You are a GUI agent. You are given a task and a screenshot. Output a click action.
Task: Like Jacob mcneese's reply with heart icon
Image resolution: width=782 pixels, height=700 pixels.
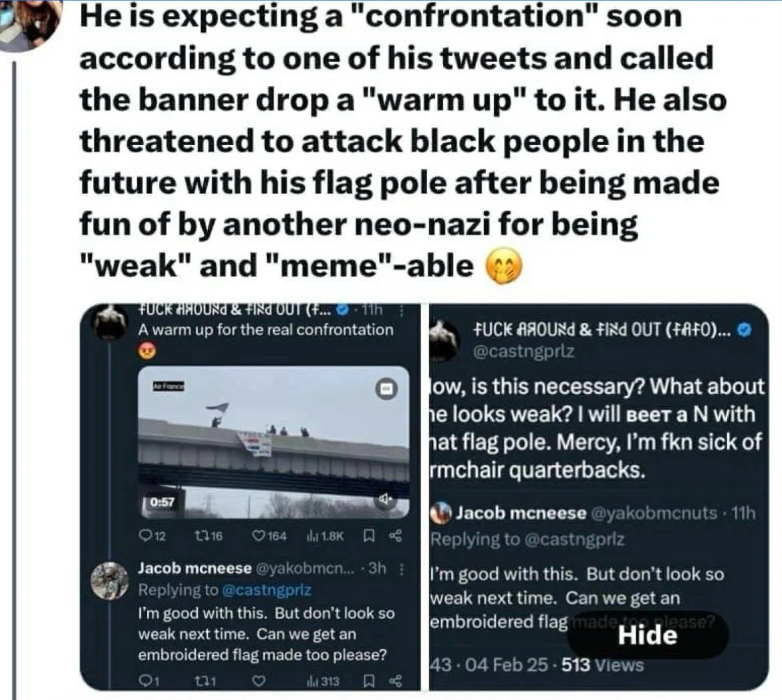point(258,681)
